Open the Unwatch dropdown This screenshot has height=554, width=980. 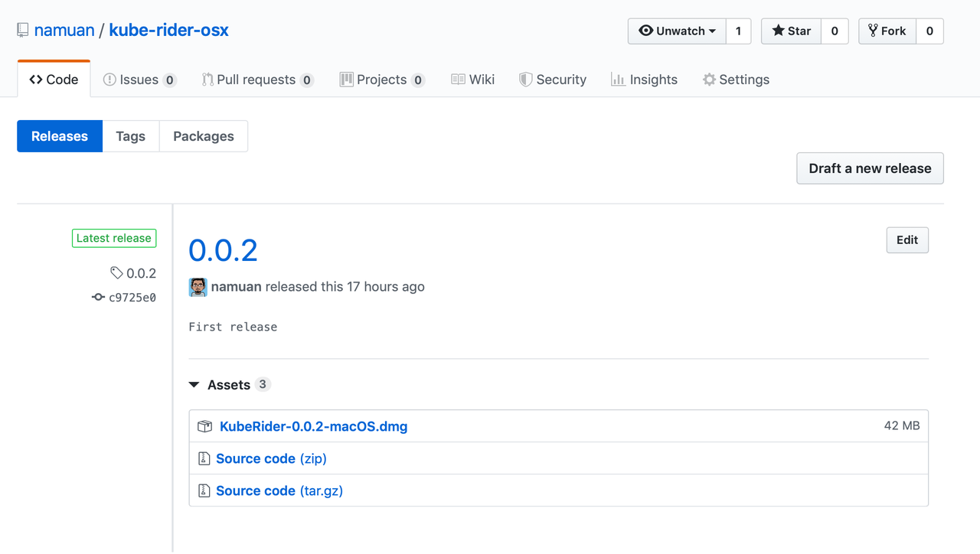pyautogui.click(x=677, y=31)
